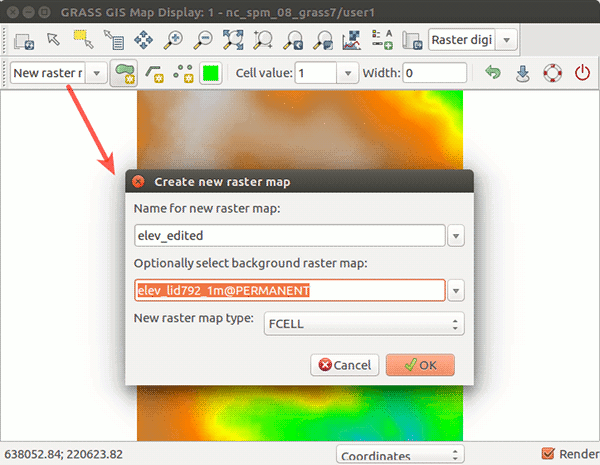Quit the digitizer with power icon

[x=582, y=74]
